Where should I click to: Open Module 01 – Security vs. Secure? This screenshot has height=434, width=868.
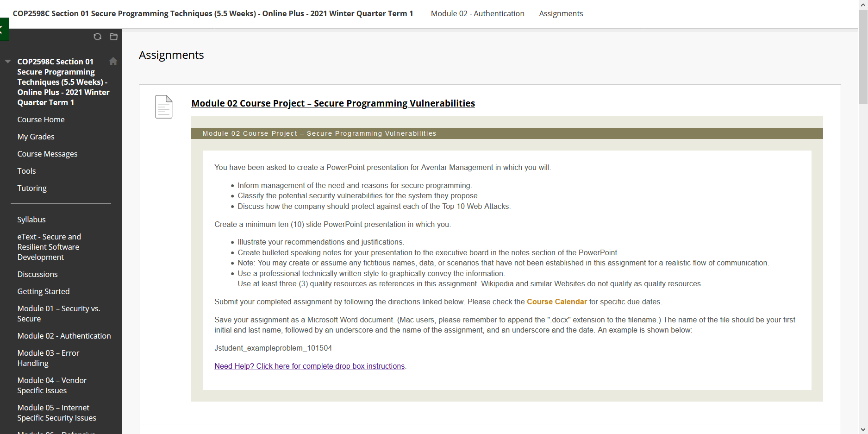click(x=59, y=314)
